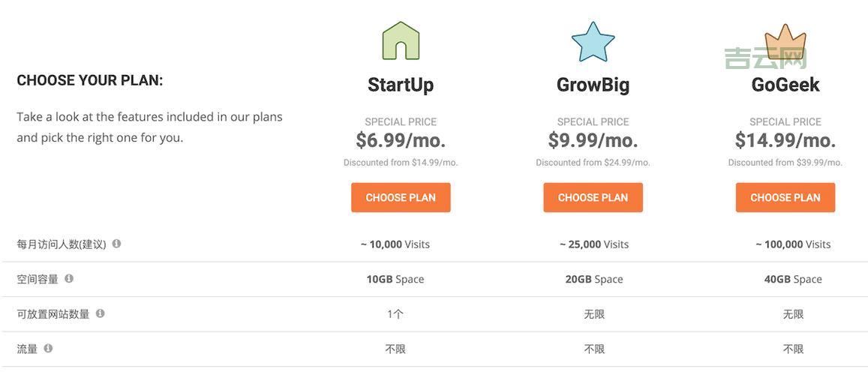Choose the StartUp plan button
This screenshot has width=868, height=375.
401,197
